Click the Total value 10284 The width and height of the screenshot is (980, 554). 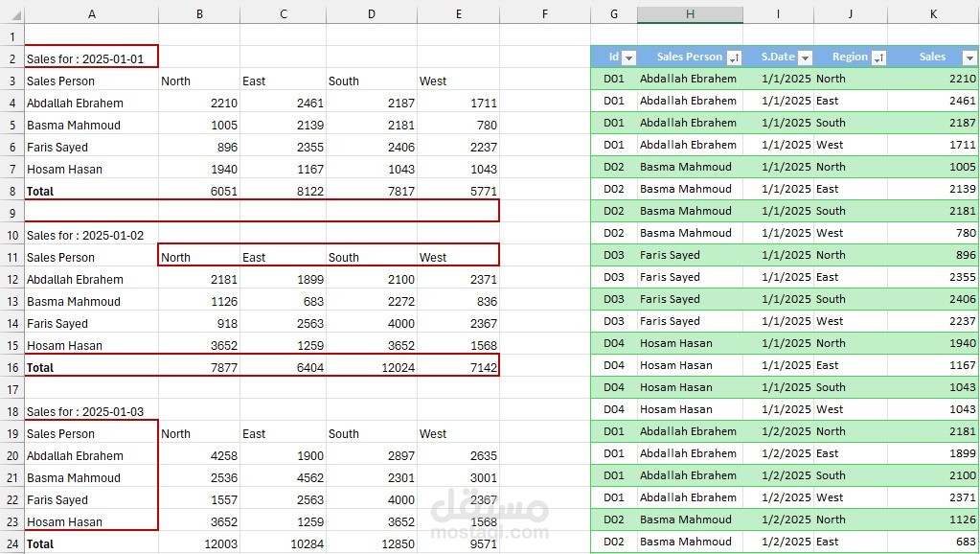[x=307, y=544]
